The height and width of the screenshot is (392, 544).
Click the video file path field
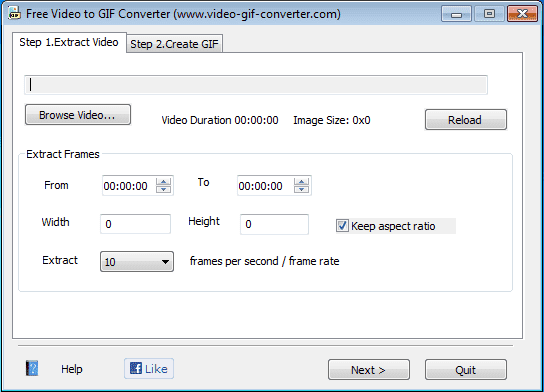[256, 85]
